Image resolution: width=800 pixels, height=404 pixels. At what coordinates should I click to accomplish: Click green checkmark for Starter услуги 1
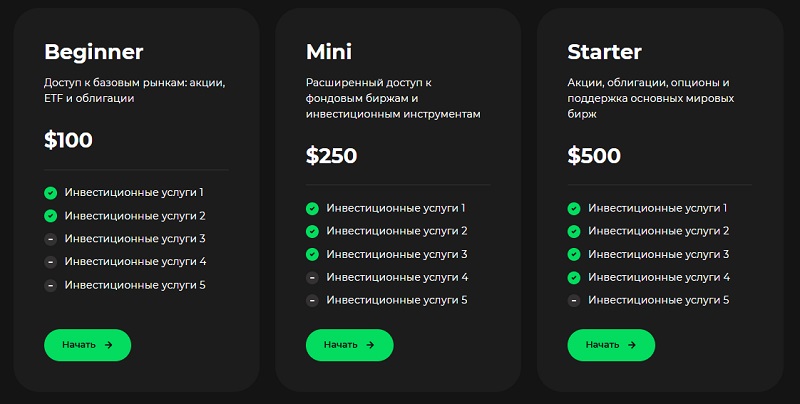pos(574,208)
